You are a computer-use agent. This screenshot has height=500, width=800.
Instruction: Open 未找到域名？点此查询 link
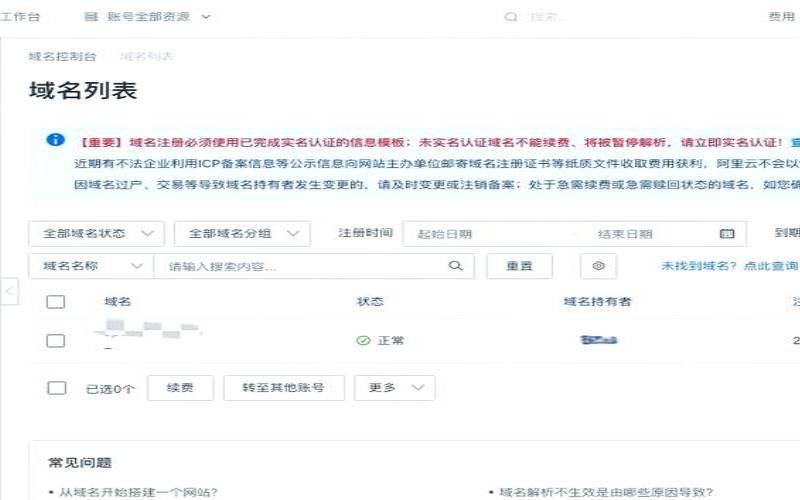[730, 266]
